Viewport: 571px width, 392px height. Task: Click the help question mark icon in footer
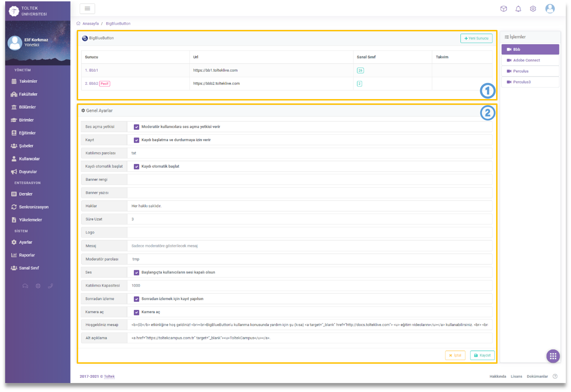click(x=555, y=376)
